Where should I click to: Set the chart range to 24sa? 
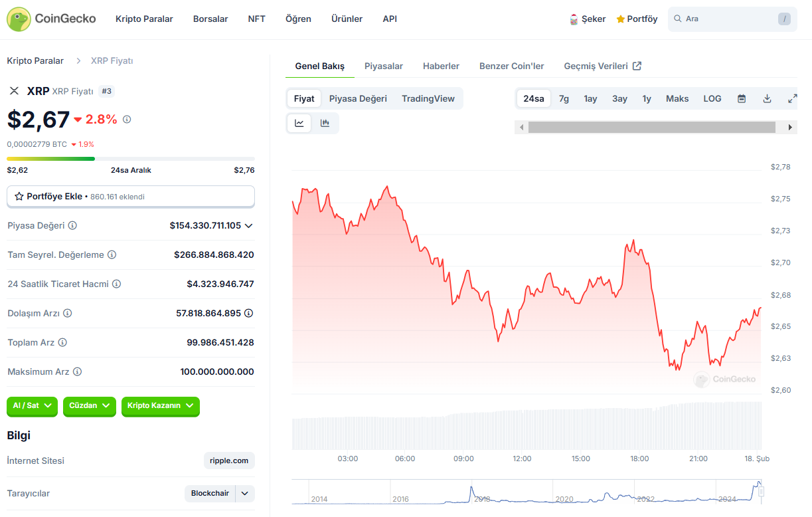point(534,98)
